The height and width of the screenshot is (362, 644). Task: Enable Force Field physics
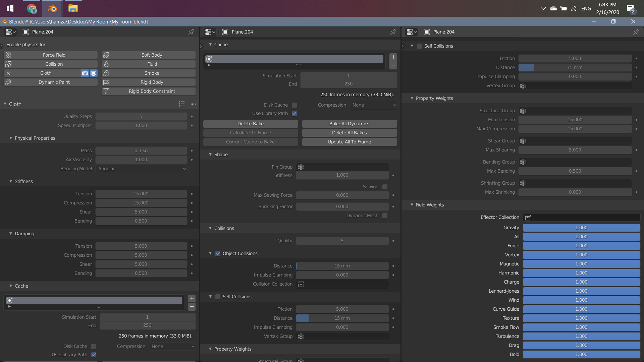tap(51, 55)
